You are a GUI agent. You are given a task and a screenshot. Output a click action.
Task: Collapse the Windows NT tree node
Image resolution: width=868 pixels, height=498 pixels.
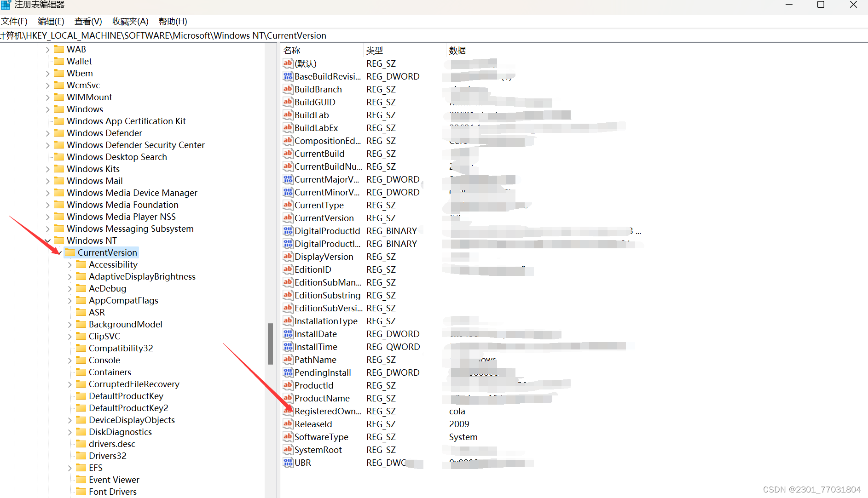[47, 240]
